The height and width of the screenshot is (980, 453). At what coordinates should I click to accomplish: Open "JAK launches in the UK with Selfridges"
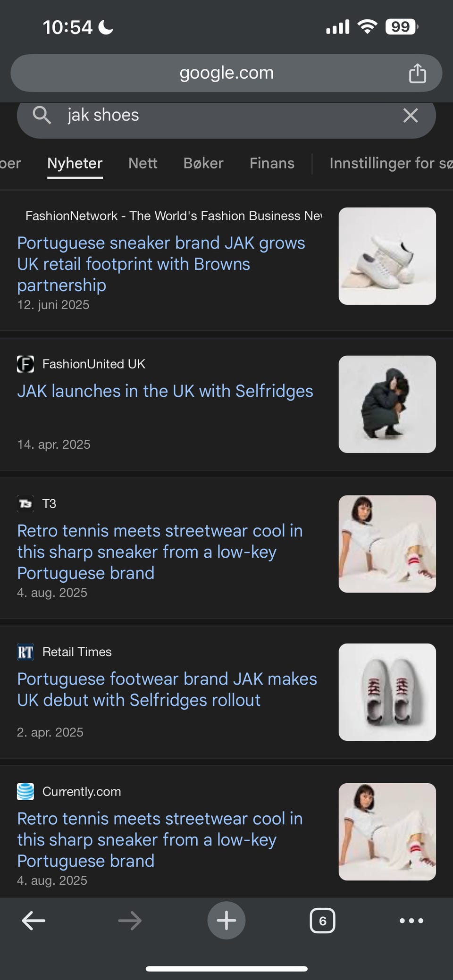(165, 391)
